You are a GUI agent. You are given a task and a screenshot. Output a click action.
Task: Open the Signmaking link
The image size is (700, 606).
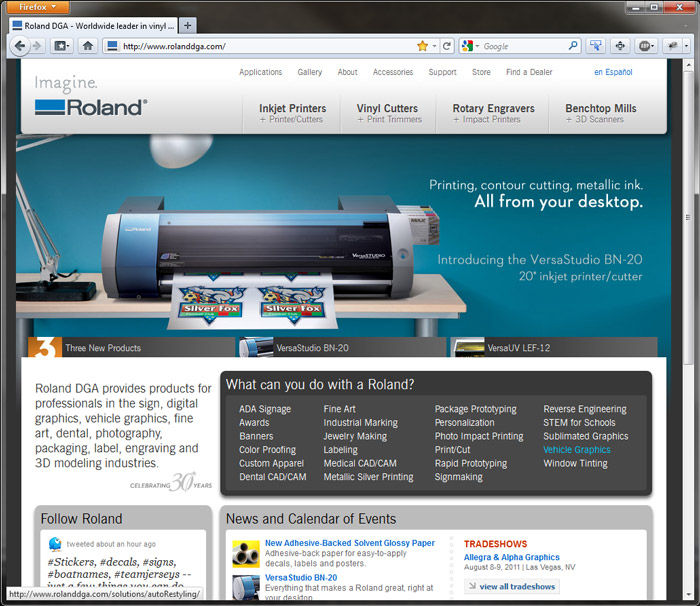pyautogui.click(x=458, y=477)
